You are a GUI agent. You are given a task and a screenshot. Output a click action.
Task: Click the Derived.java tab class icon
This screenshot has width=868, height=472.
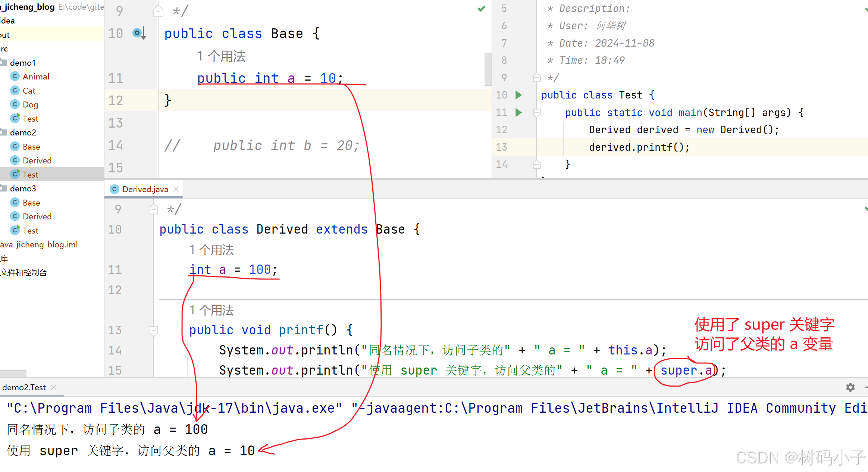[115, 189]
